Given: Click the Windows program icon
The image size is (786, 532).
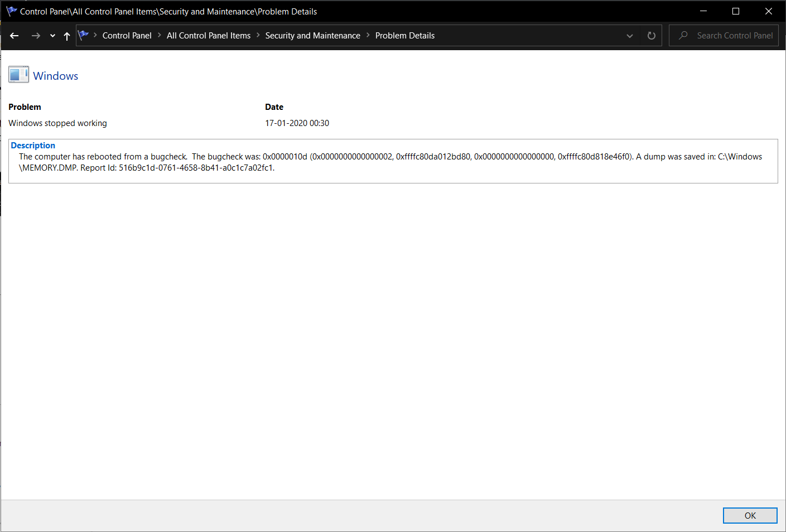Looking at the screenshot, I should tap(18, 75).
